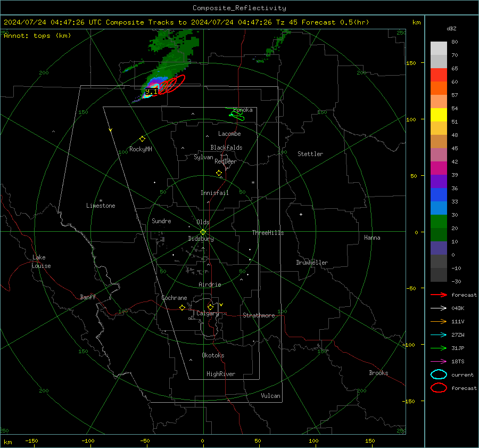This screenshot has width=479, height=448.
Task: Click the magenta 18TS arrow in legend
Action: [439, 362]
